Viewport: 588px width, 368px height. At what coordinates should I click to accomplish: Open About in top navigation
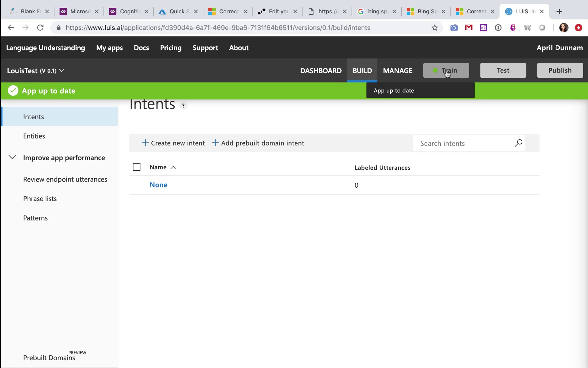pos(239,48)
